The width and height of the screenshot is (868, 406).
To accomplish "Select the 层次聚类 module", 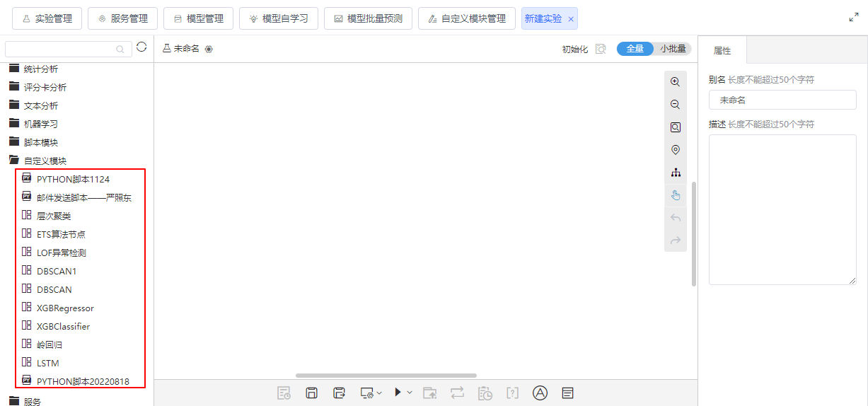I will (54, 216).
